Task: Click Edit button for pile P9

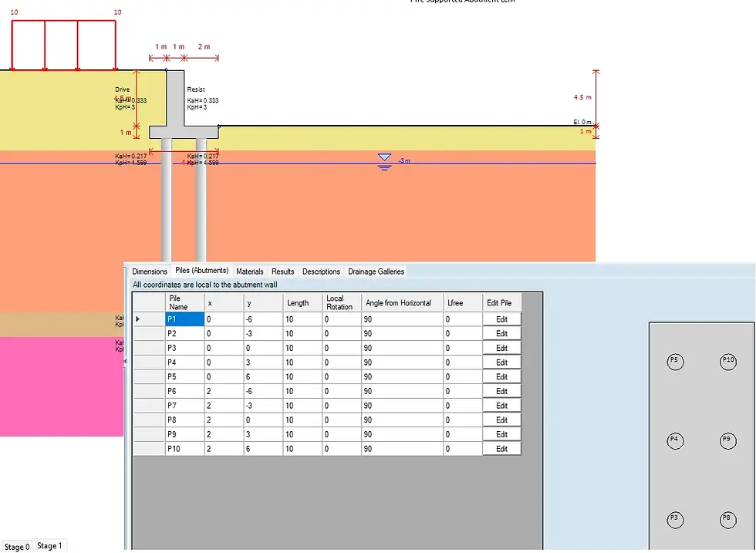Action: pos(502,434)
